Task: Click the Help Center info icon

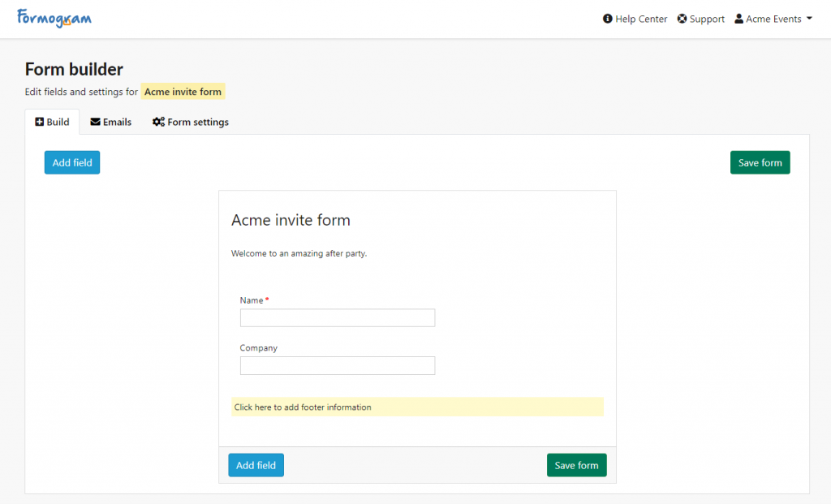Action: pyautogui.click(x=607, y=19)
